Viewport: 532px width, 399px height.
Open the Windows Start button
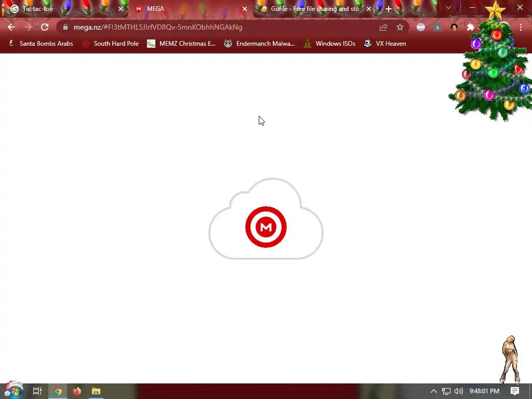click(14, 391)
